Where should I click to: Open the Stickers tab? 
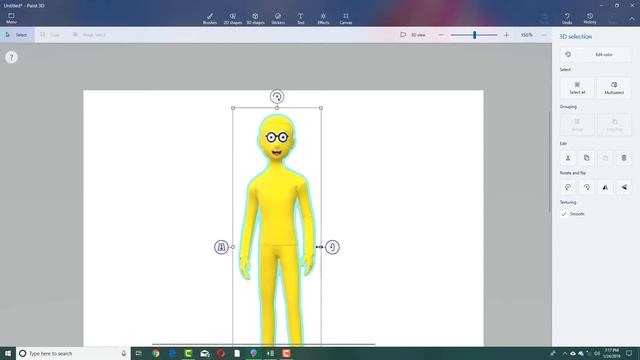(x=278, y=18)
